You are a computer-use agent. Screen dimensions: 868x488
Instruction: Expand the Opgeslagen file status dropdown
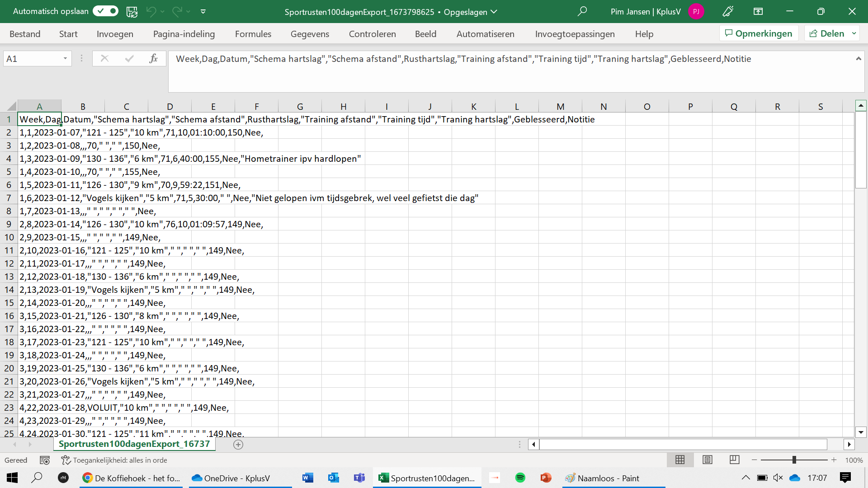pyautogui.click(x=494, y=12)
